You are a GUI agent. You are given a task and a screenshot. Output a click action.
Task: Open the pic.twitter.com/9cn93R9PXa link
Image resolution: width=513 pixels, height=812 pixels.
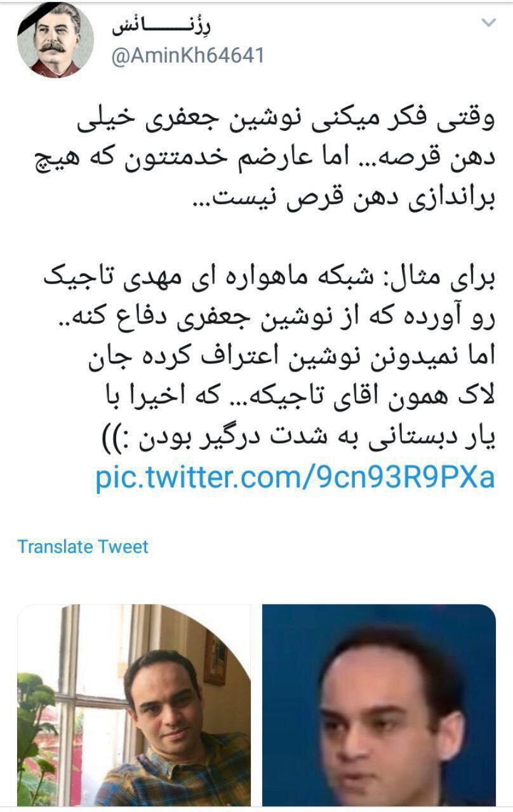(295, 477)
